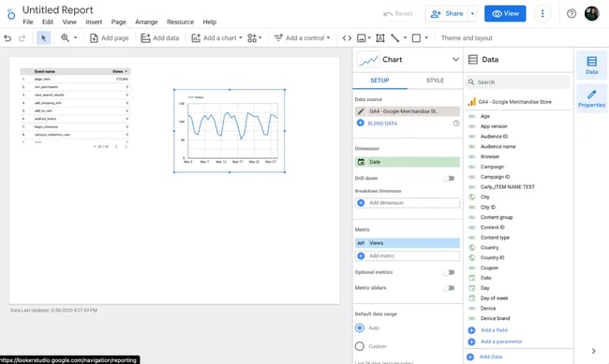Open the three-dot more options menu

coord(542,14)
